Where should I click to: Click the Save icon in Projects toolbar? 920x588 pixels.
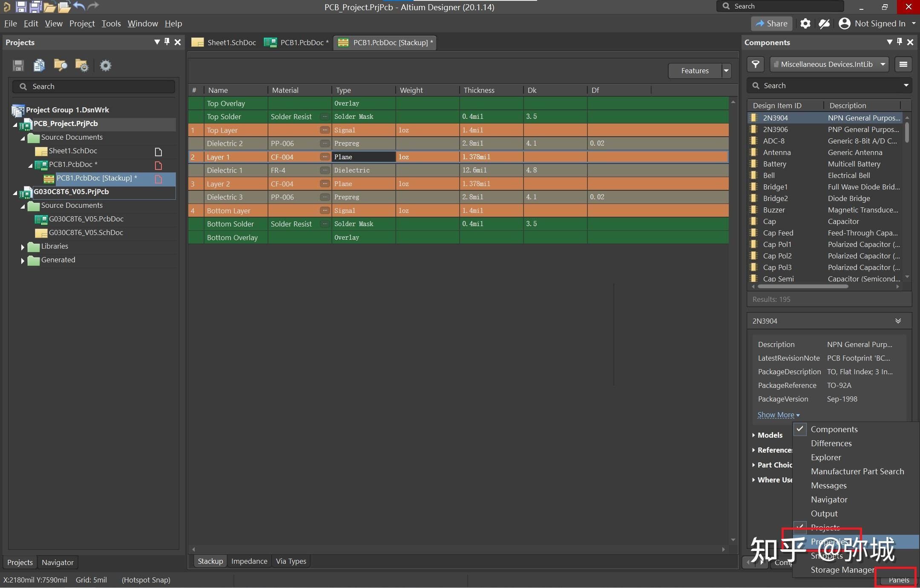(18, 66)
